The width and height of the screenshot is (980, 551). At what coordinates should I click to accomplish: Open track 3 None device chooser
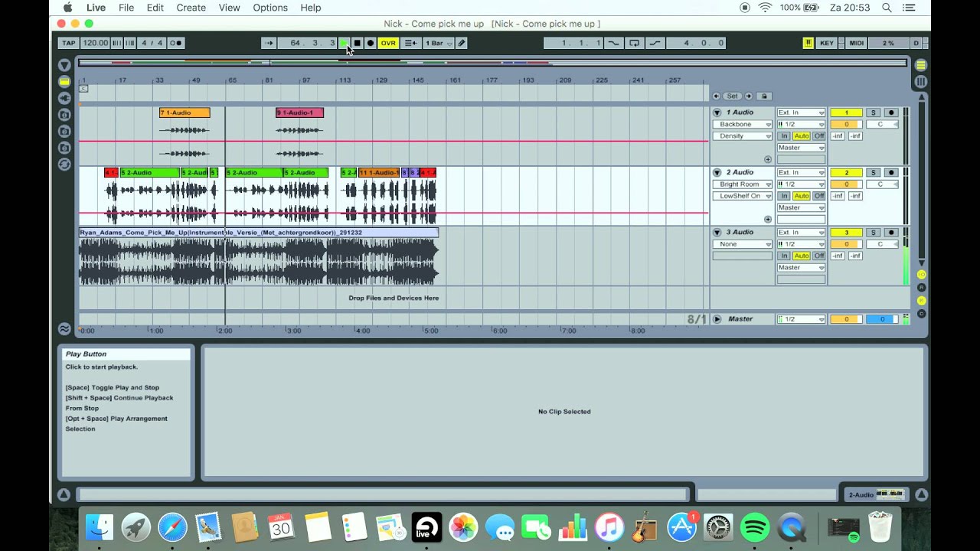[743, 244]
